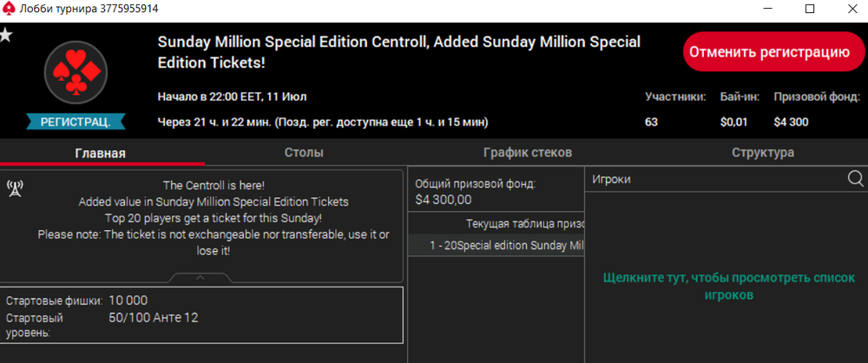Click link to view players list
Image resolution: width=868 pixels, height=363 pixels.
[x=728, y=287]
